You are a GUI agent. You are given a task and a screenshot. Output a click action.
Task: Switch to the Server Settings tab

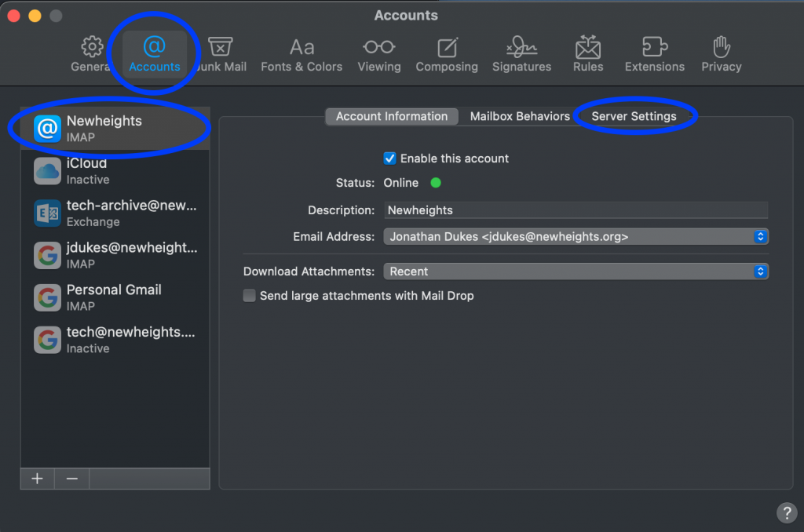[634, 116]
